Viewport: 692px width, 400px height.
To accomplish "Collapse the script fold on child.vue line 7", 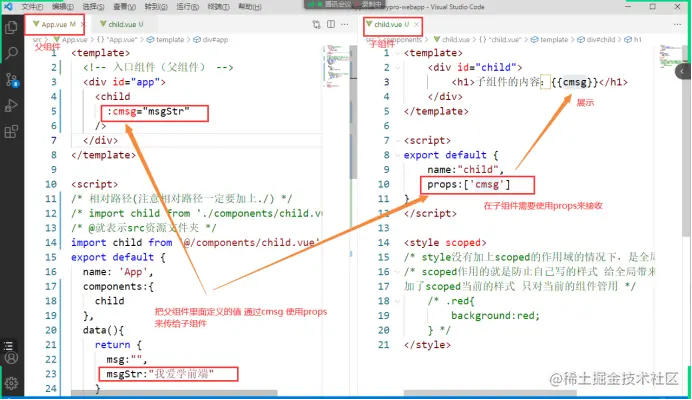I will coord(398,140).
